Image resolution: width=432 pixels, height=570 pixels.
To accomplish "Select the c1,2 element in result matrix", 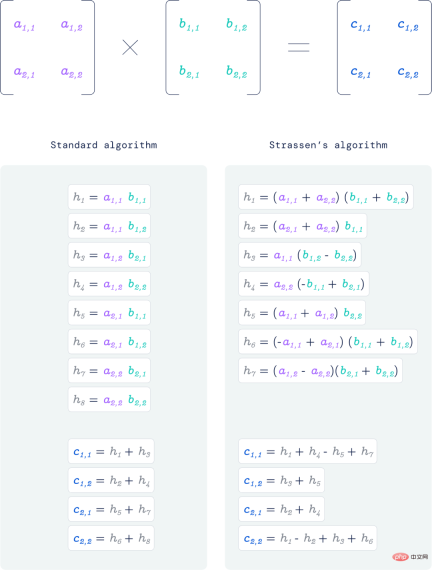I will 408,25.
